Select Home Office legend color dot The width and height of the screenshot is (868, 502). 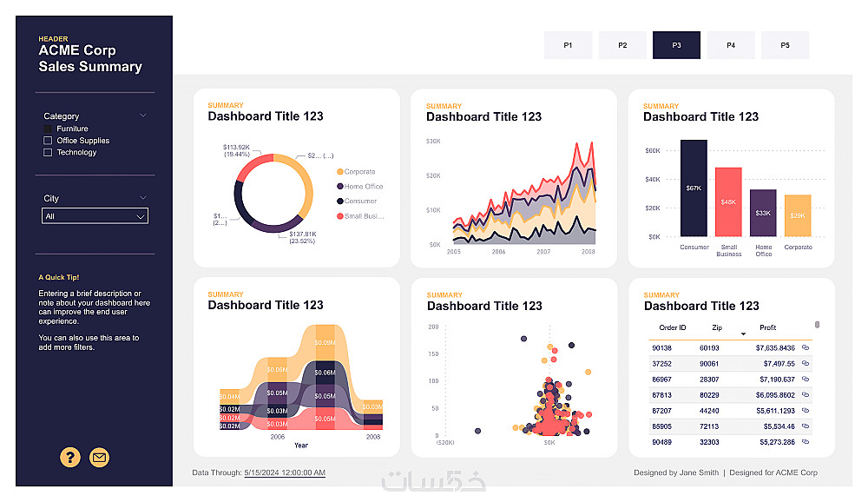(340, 186)
